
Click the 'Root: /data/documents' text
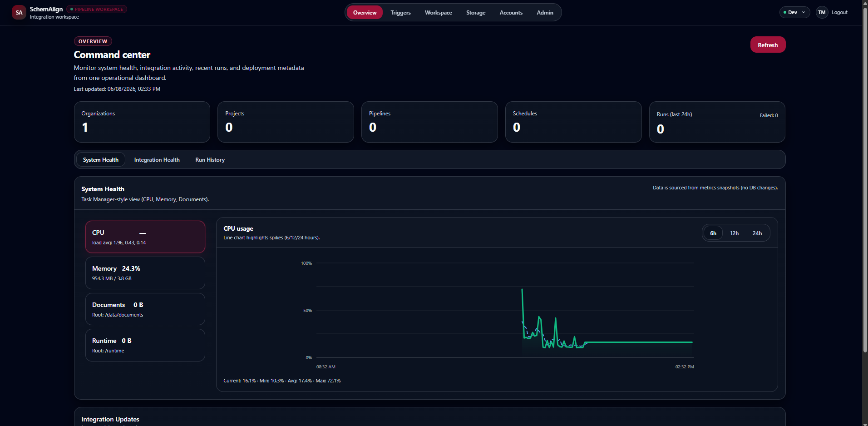pyautogui.click(x=118, y=315)
